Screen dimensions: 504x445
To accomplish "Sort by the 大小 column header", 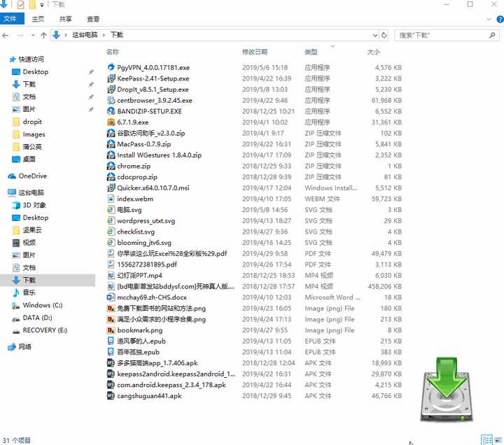I will [x=374, y=52].
